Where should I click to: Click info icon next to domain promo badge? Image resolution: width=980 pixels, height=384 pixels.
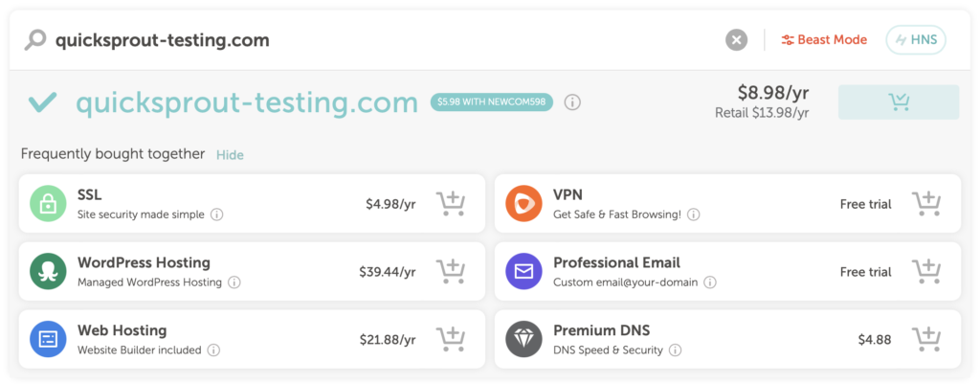[x=572, y=102]
